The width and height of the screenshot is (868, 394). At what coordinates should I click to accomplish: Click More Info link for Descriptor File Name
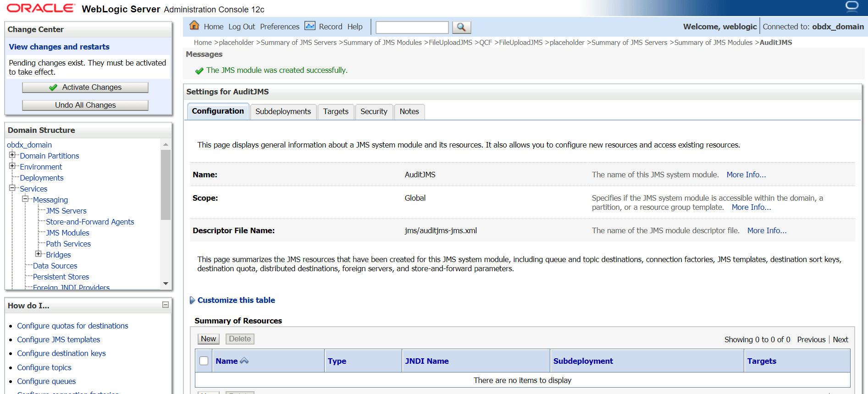point(767,230)
